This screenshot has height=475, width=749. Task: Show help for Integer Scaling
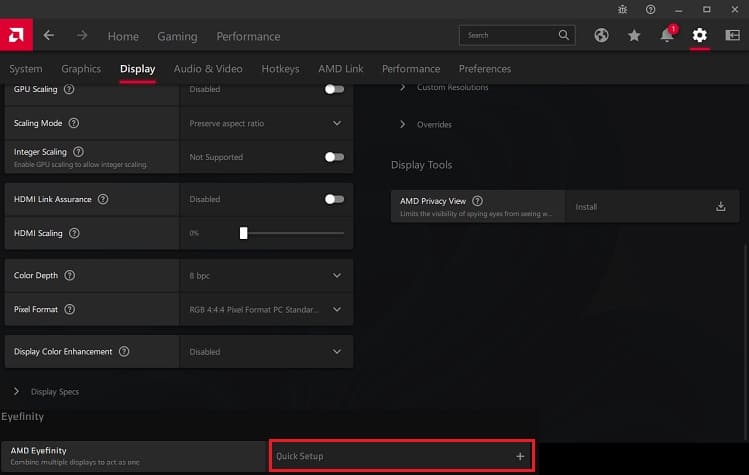(x=78, y=151)
